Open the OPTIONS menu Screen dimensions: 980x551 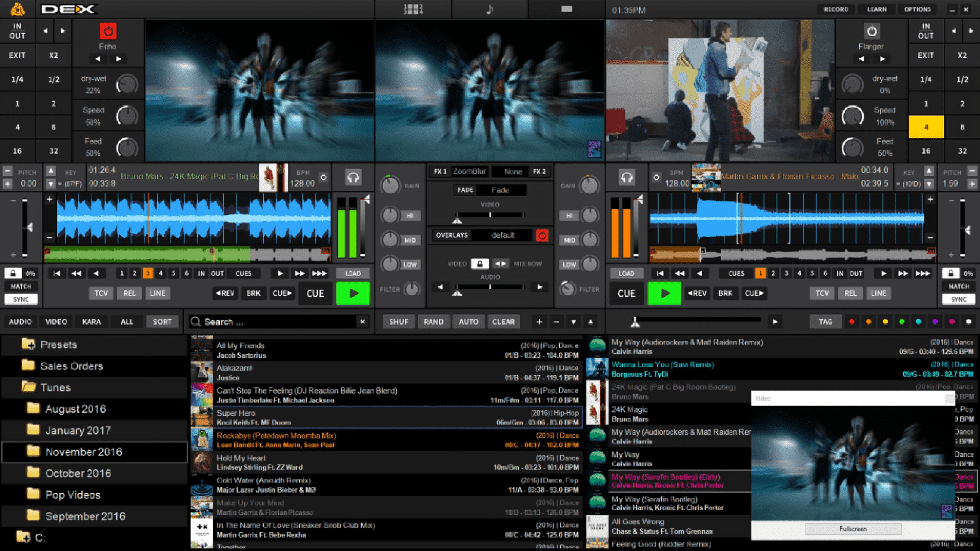[x=918, y=9]
